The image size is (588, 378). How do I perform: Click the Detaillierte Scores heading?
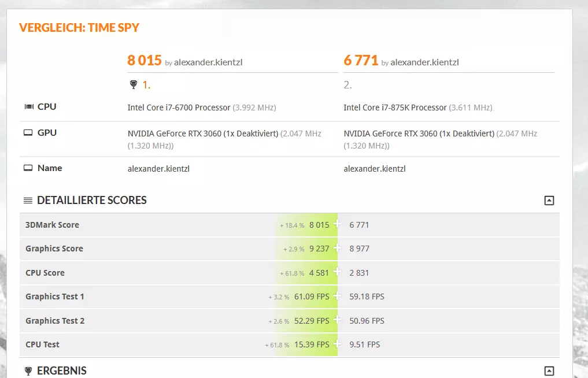(x=92, y=200)
